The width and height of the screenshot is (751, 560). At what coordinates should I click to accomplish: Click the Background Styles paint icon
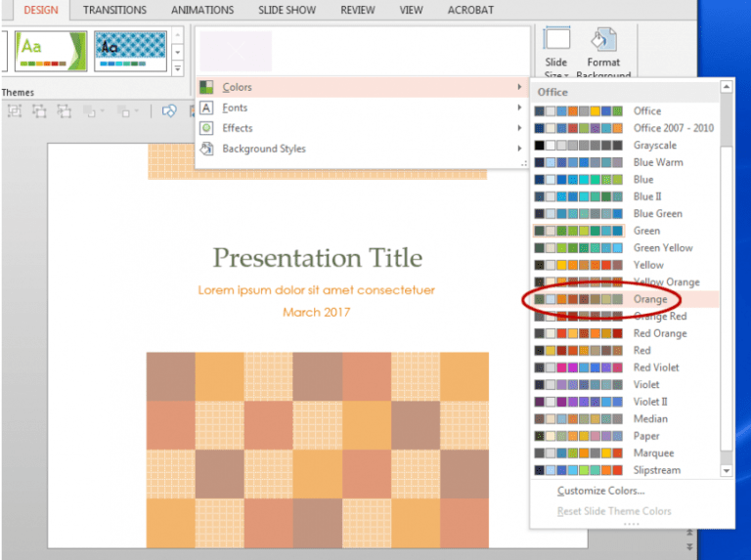coord(206,149)
